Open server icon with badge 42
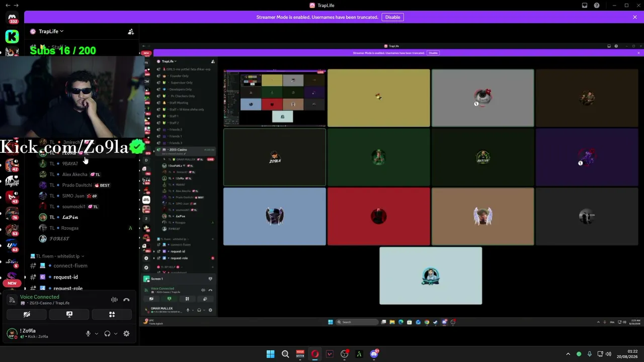 click(x=12, y=165)
